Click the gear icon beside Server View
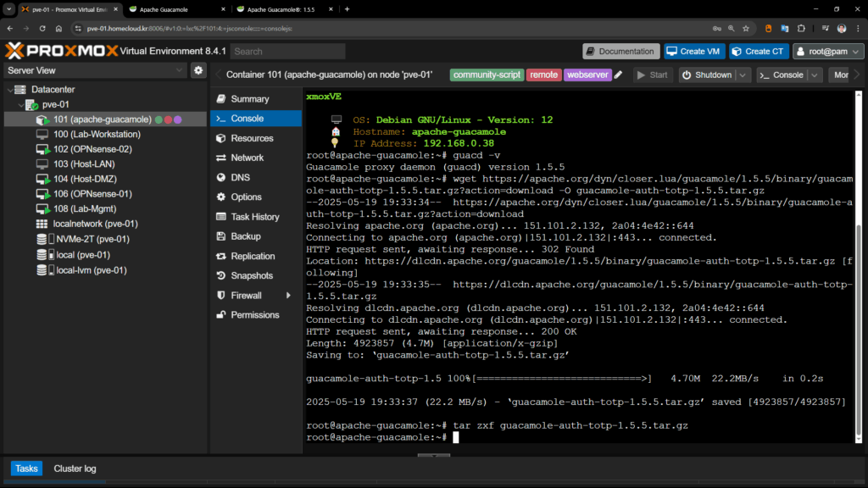The image size is (868, 488). (x=198, y=70)
